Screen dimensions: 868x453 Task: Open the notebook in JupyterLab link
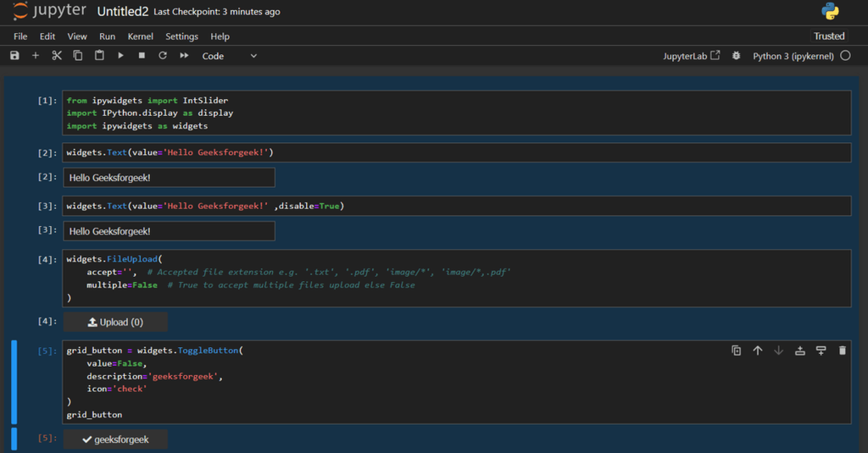[691, 56]
